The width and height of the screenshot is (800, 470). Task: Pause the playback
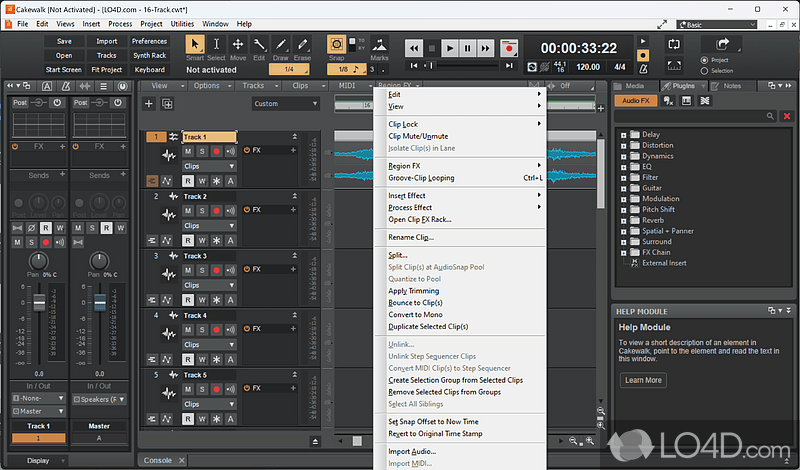(x=467, y=48)
